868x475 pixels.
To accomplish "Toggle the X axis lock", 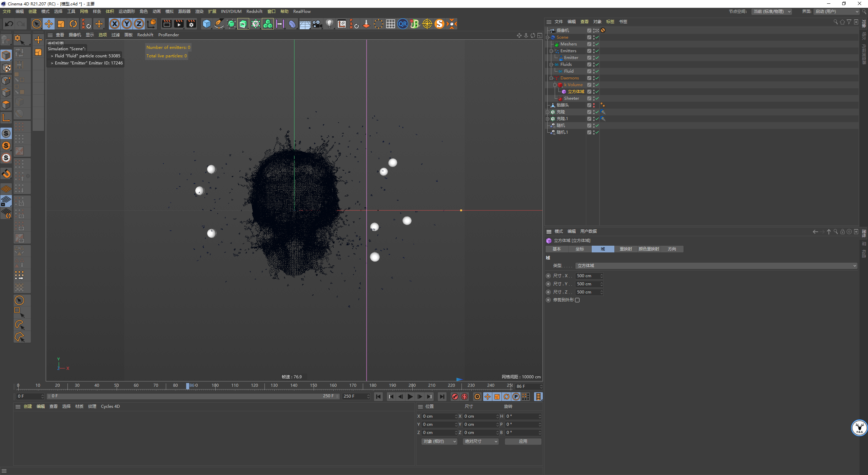I will point(115,24).
